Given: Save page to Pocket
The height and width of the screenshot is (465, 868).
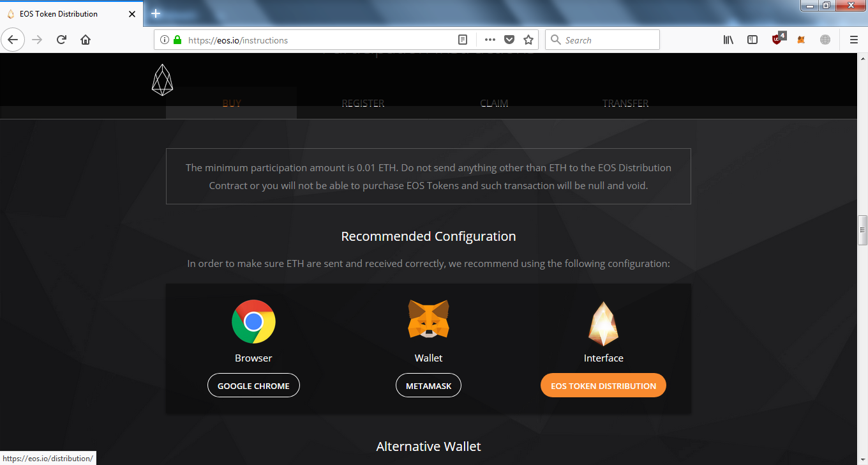Looking at the screenshot, I should (509, 40).
